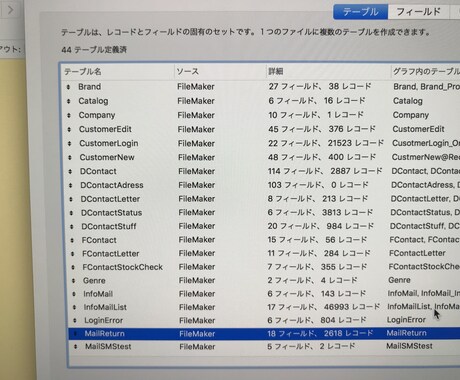Sort by 詳細 column header
The width and height of the screenshot is (460, 380).
276,71
